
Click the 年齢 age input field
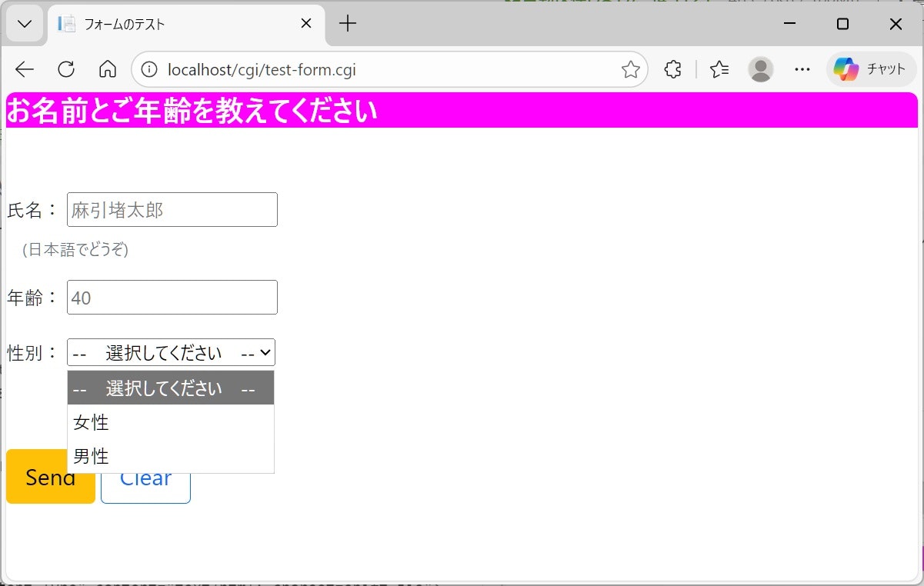point(172,298)
